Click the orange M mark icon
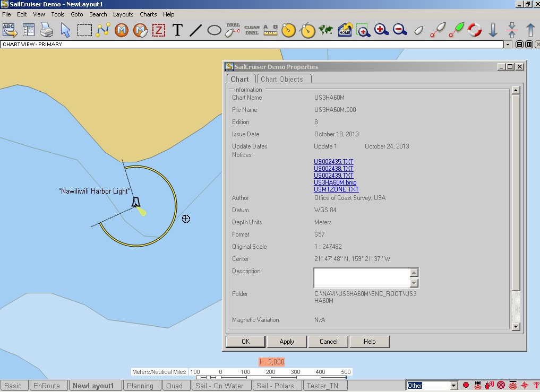Viewport: 540px width, 392px height. (x=121, y=30)
